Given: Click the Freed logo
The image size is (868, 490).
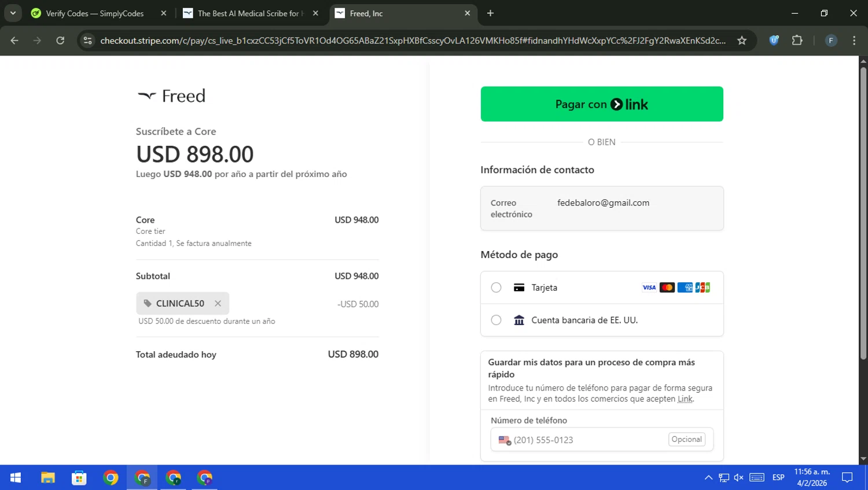Looking at the screenshot, I should 171,95.
